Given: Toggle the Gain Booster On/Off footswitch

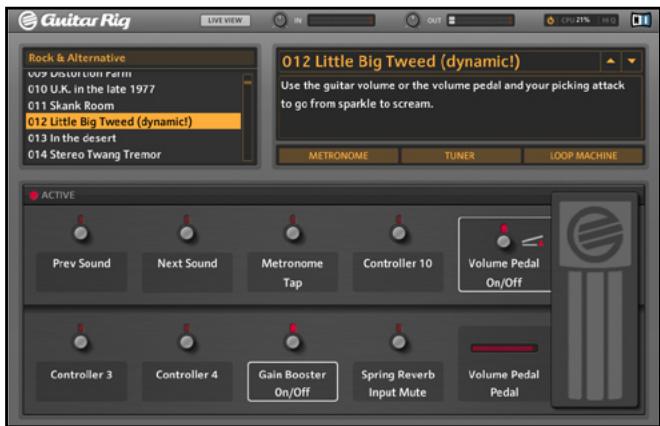Looking at the screenshot, I should [293, 342].
